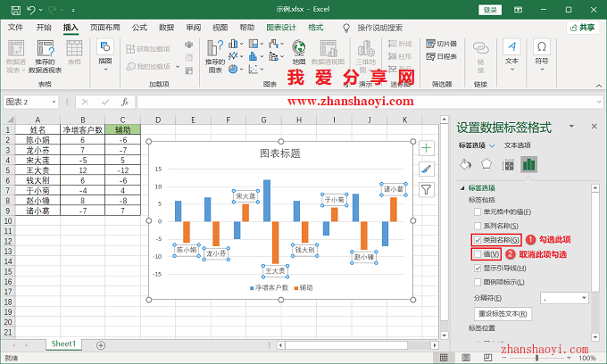Image resolution: width=607 pixels, height=364 pixels.
Task: Click the Share (共享) button
Action: [x=583, y=28]
